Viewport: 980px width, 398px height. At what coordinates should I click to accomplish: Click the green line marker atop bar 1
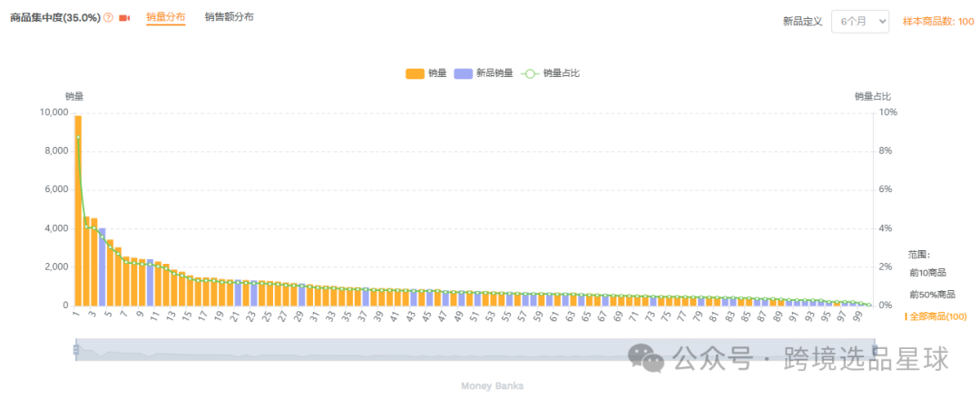coord(78,137)
